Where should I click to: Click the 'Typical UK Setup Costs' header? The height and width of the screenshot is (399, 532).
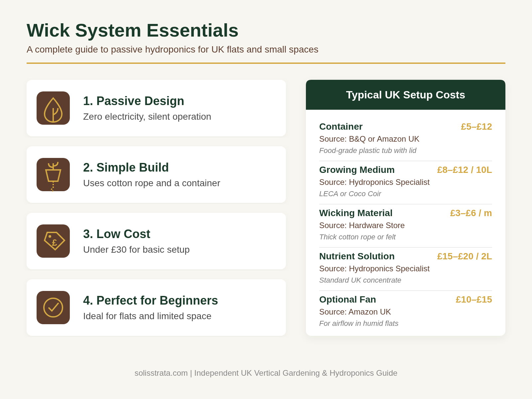[406, 95]
